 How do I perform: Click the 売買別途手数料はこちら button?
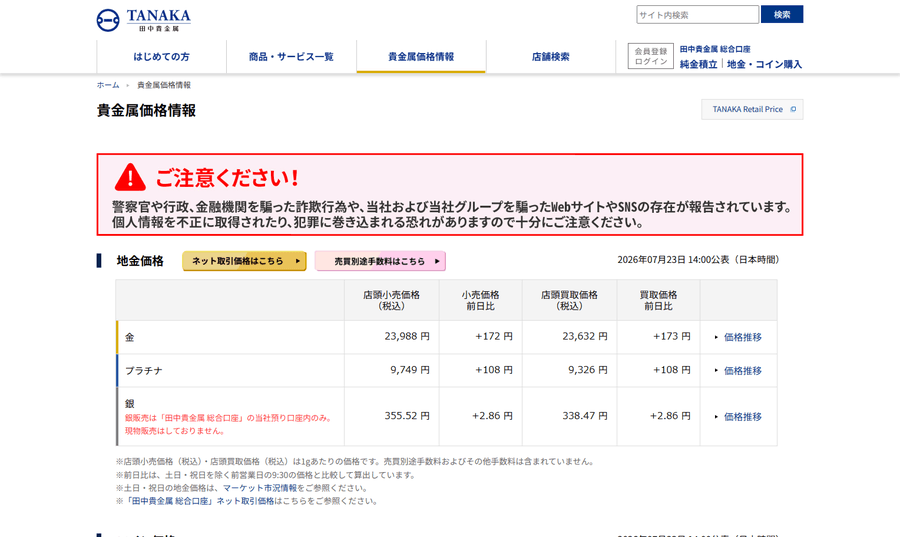380,261
